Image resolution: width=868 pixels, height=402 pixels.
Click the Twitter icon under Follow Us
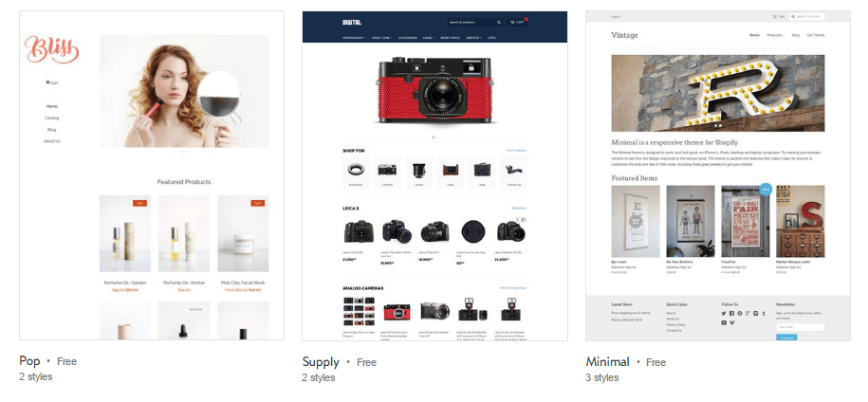tap(724, 314)
